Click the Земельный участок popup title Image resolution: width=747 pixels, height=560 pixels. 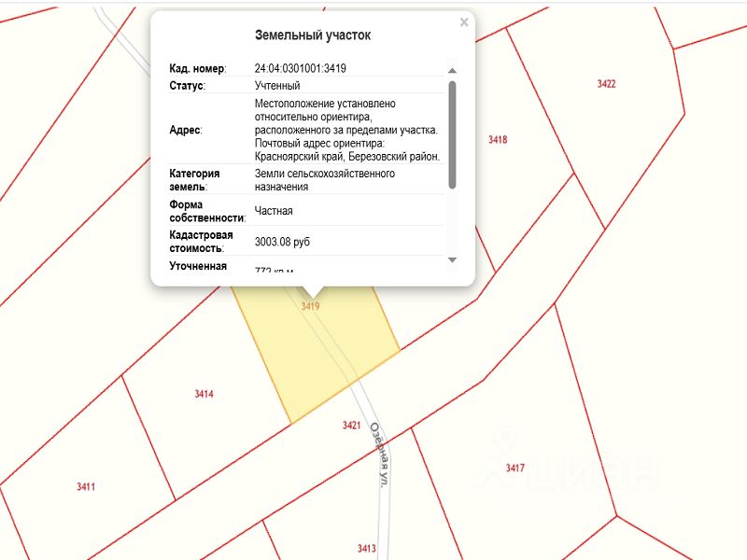[x=313, y=35]
